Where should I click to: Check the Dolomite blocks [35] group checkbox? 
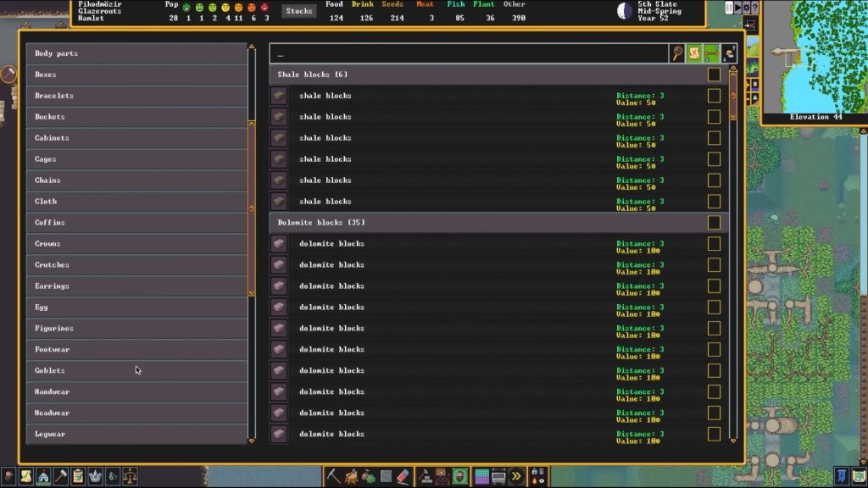(x=714, y=223)
